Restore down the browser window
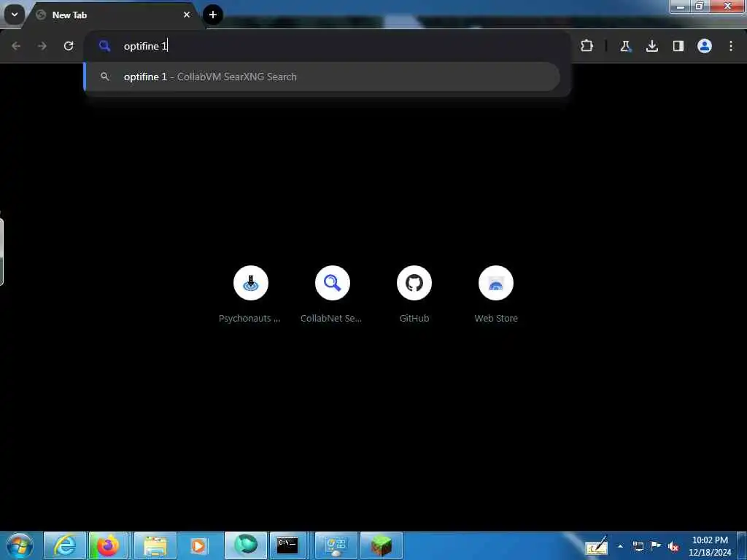 [700, 6]
